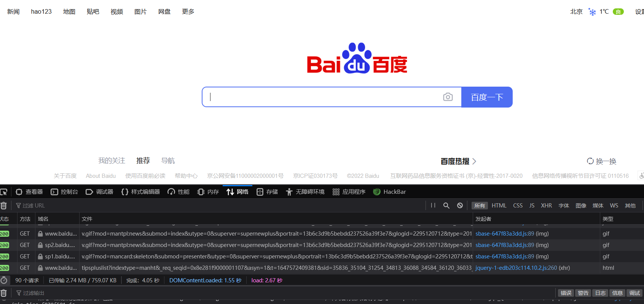Click the snowflake weather icon
Viewport: 644px width, 304px height.
pos(592,12)
